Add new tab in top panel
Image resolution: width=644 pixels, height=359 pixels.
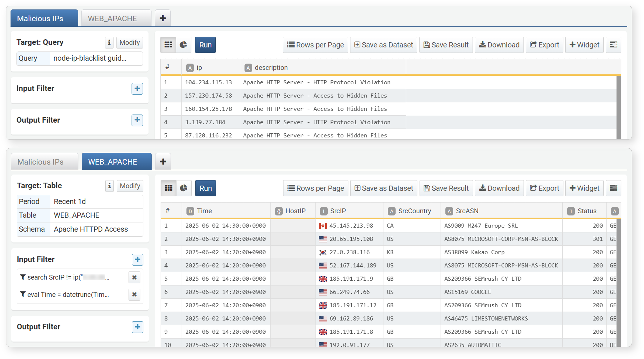point(163,18)
